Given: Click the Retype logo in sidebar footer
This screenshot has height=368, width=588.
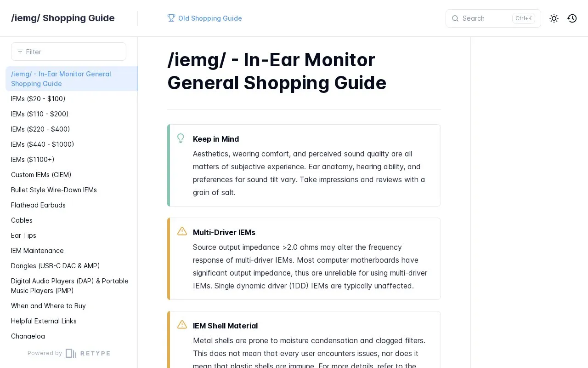Looking at the screenshot, I should (88, 353).
